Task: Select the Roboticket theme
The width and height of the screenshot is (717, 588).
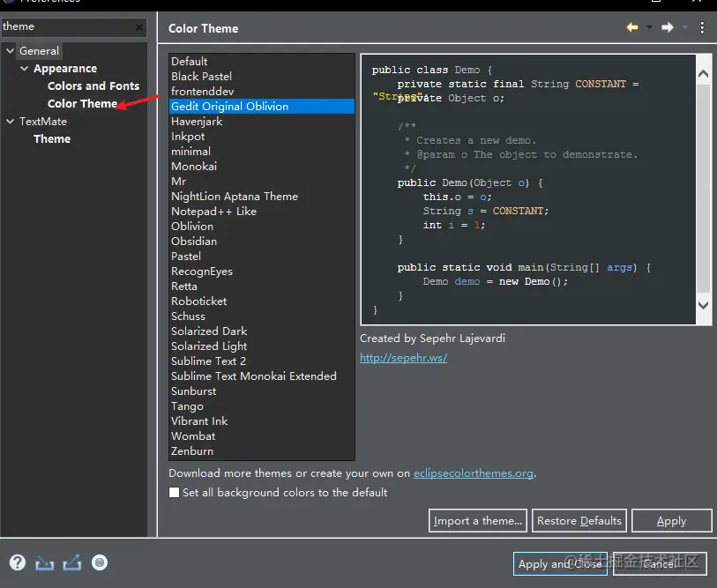Action: pyautogui.click(x=262, y=301)
